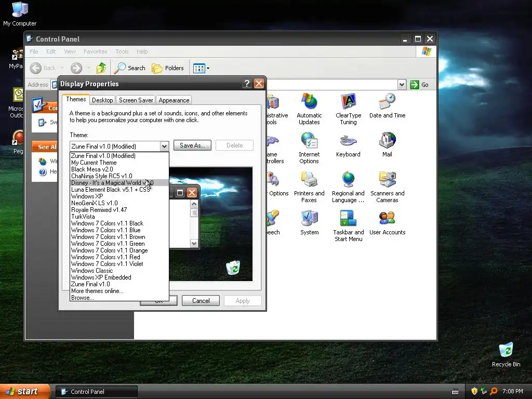The image size is (532, 399).
Task: Click the My Computer desktop icon
Action: point(20,14)
